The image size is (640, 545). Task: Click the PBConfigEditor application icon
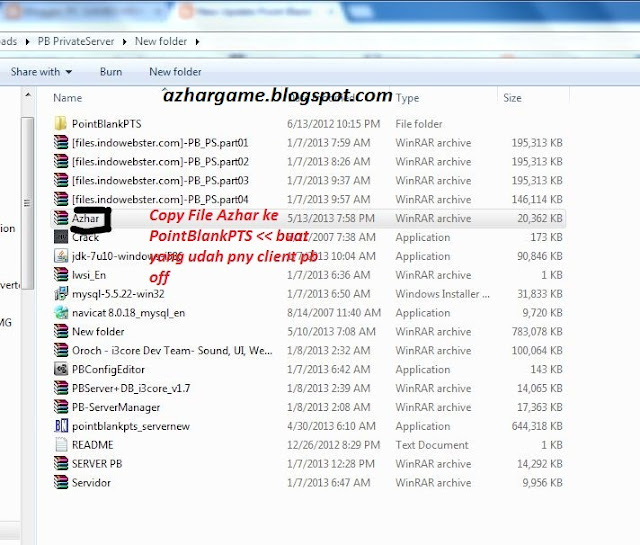61,369
